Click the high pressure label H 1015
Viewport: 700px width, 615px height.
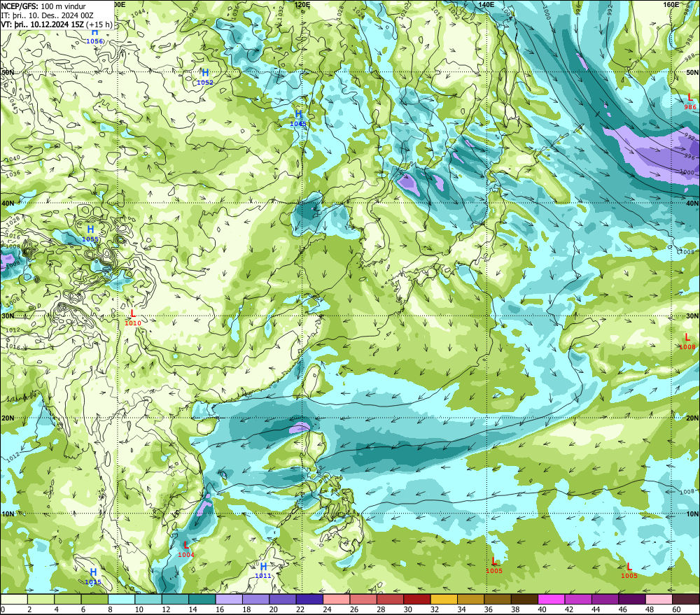click(93, 577)
